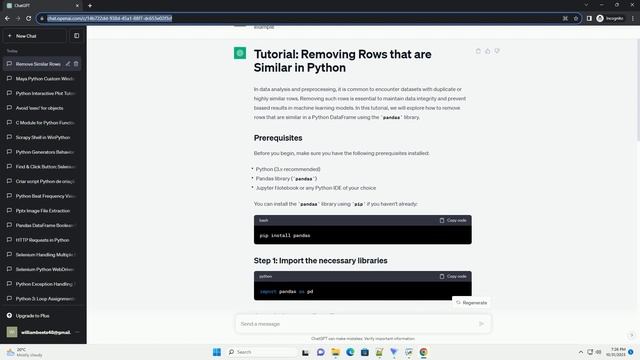
Task: Collapse the sidebar with the panel icon
Action: 77,36
